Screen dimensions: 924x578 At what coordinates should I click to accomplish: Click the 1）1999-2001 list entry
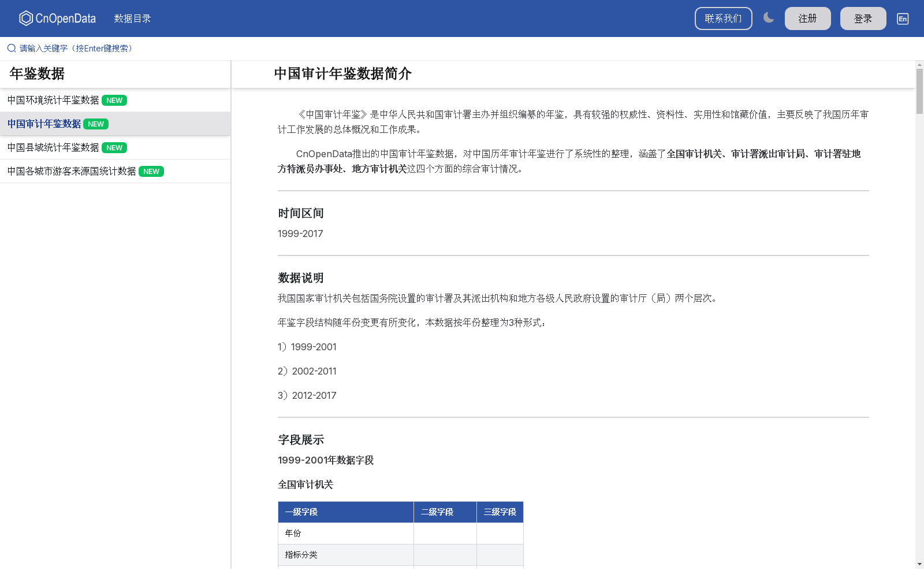click(307, 347)
